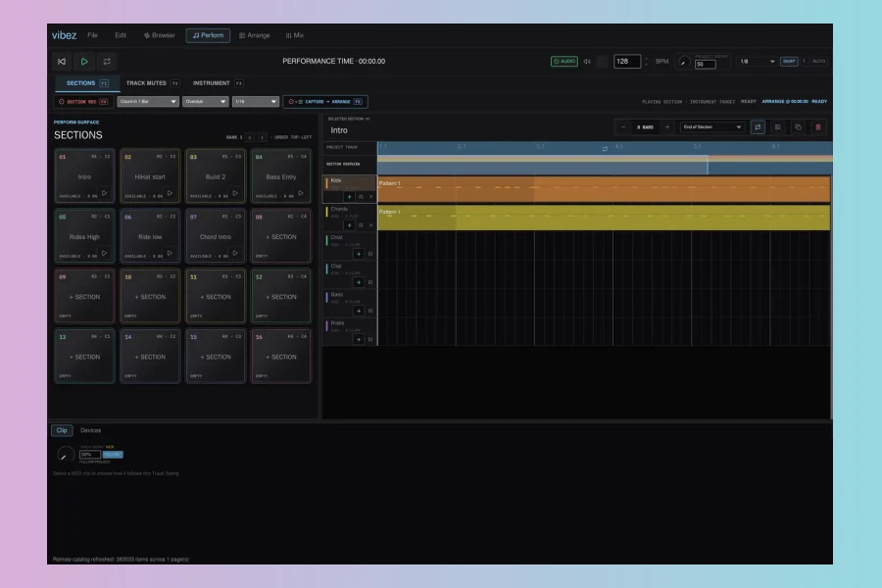Image resolution: width=882 pixels, height=588 pixels.
Task: Open the Edit menu
Action: pos(121,35)
